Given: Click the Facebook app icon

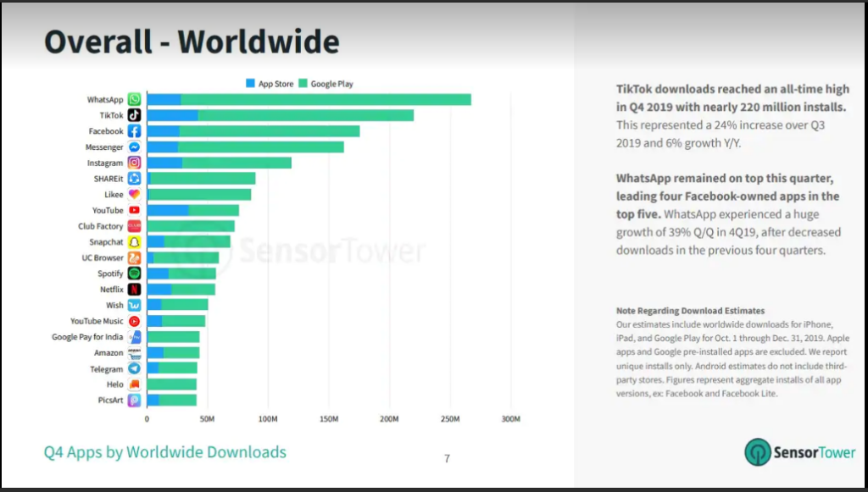Looking at the screenshot, I should pos(134,131).
